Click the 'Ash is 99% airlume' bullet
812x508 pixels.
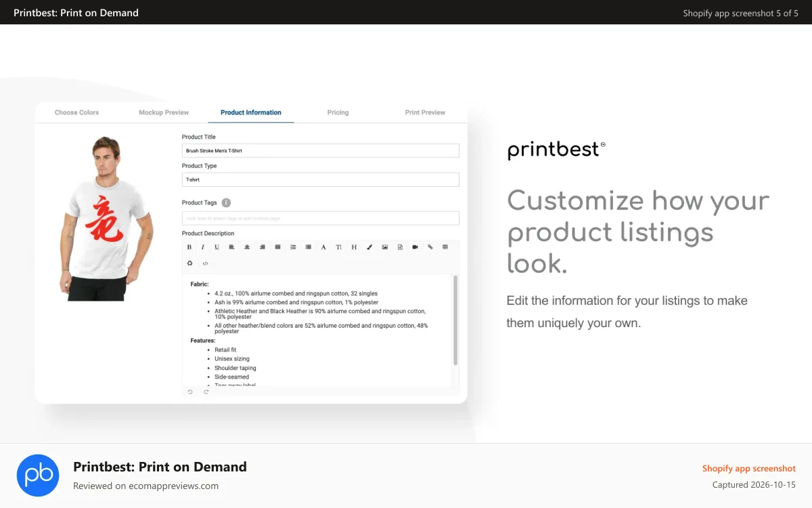(x=296, y=302)
